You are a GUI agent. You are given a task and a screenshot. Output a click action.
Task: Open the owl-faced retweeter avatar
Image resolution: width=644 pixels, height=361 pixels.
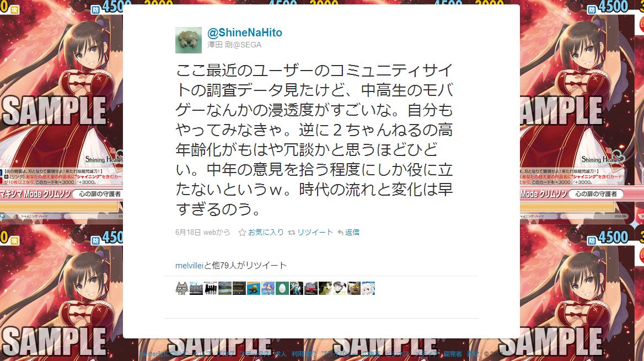coord(354,288)
